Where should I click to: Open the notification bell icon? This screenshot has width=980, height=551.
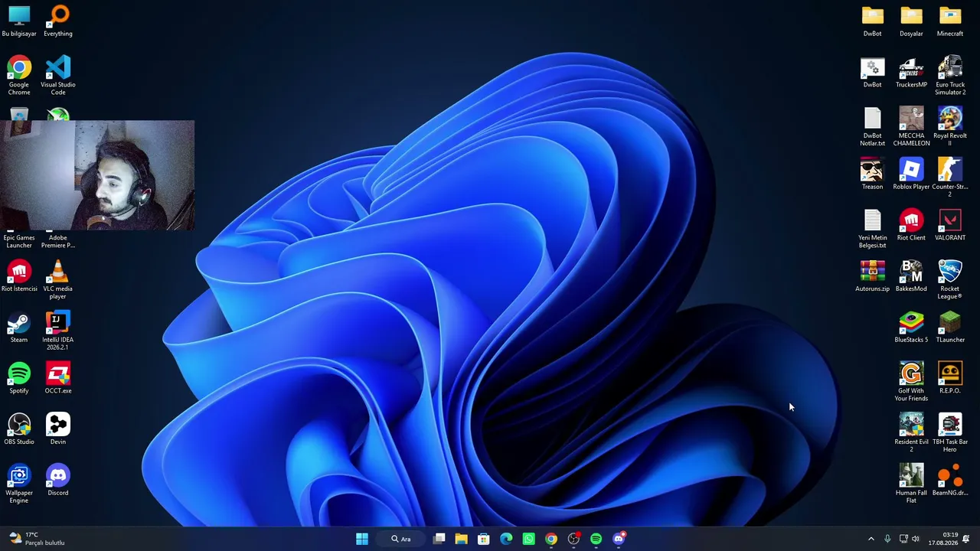coord(966,539)
